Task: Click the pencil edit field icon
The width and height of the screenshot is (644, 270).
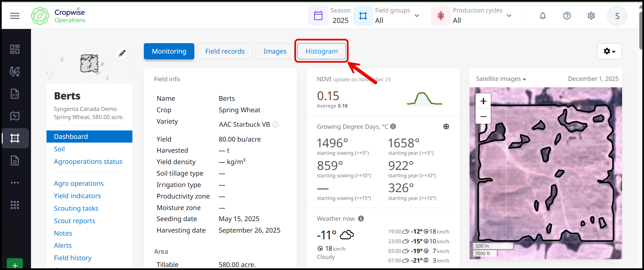Action: 122,53
